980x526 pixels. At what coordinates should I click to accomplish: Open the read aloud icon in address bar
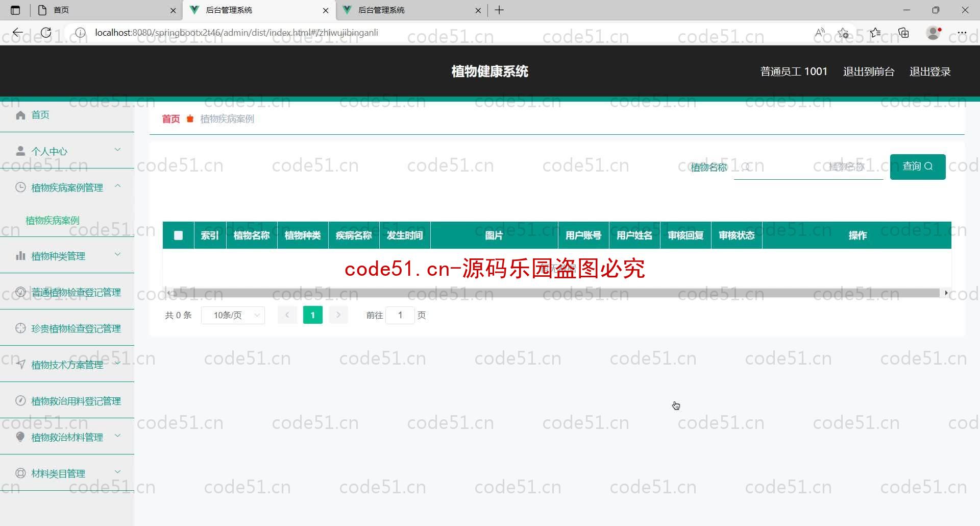point(820,33)
